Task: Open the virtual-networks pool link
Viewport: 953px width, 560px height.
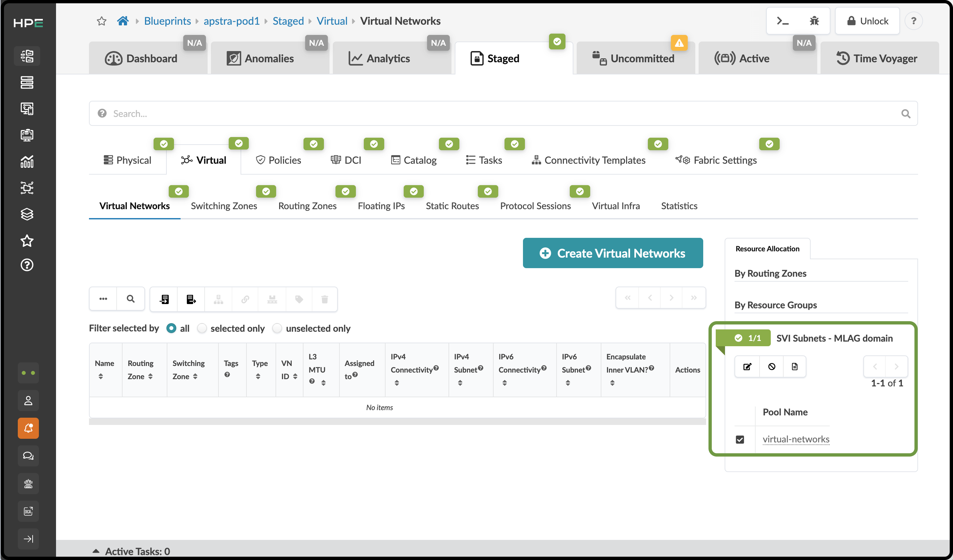Action: click(796, 439)
